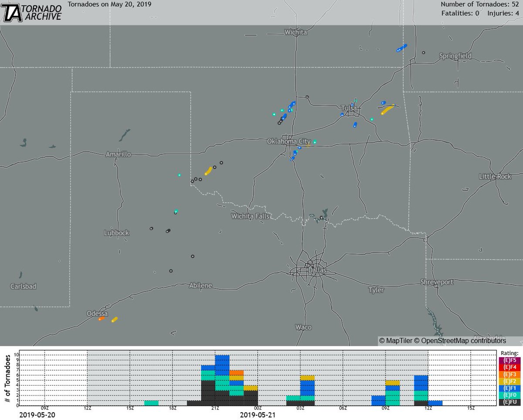The image size is (523, 420).
Task: Click the black EFU marker west of Springfield
Action: click(x=423, y=52)
